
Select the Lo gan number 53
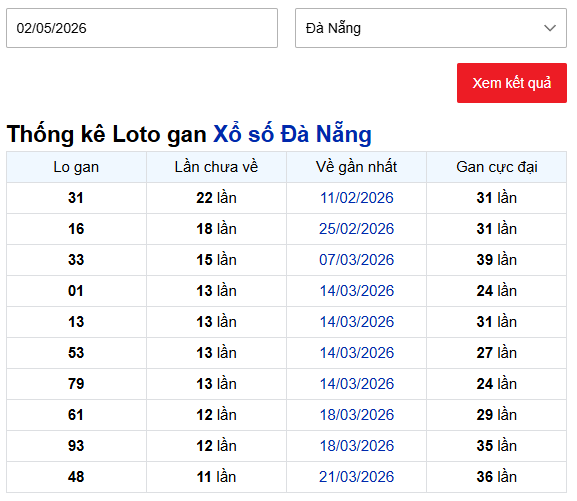click(x=76, y=353)
